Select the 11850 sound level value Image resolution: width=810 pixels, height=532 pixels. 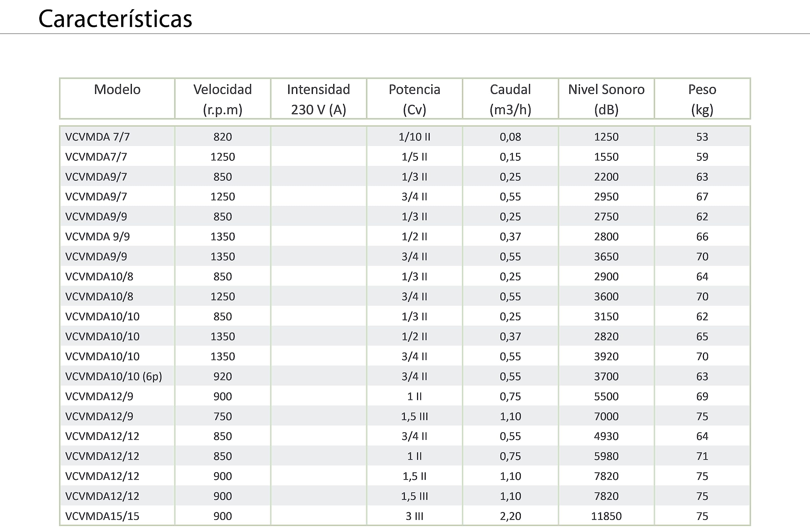pos(606,516)
